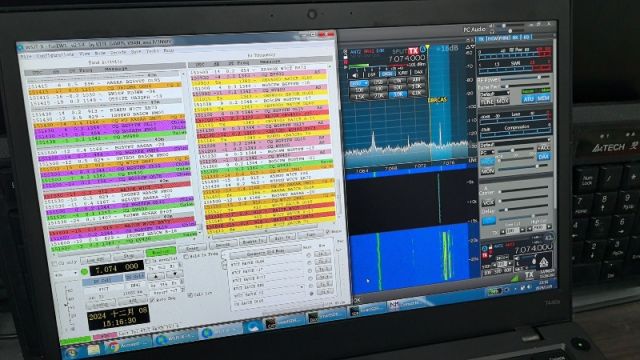Click the ATU button in transmit panel
Image resolution: width=640 pixels, height=360 pixels.
tap(528, 99)
